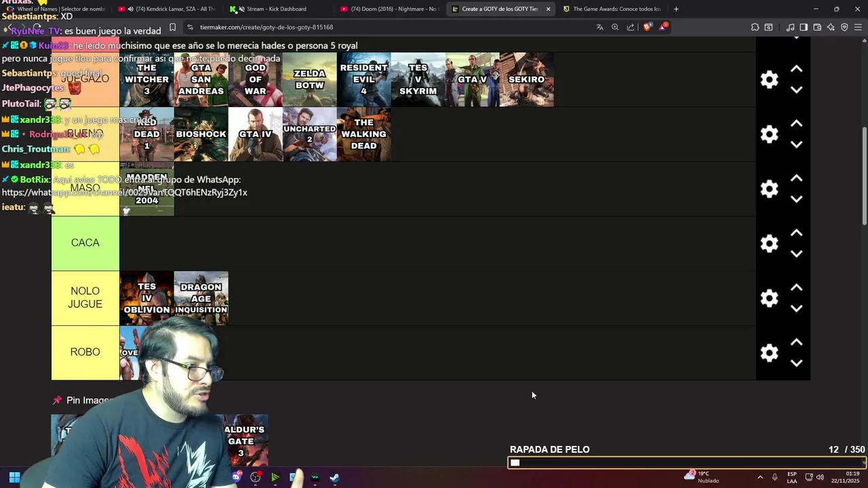Select the Dragon Age Inquisition tile
The width and height of the screenshot is (868, 488).
tap(201, 298)
